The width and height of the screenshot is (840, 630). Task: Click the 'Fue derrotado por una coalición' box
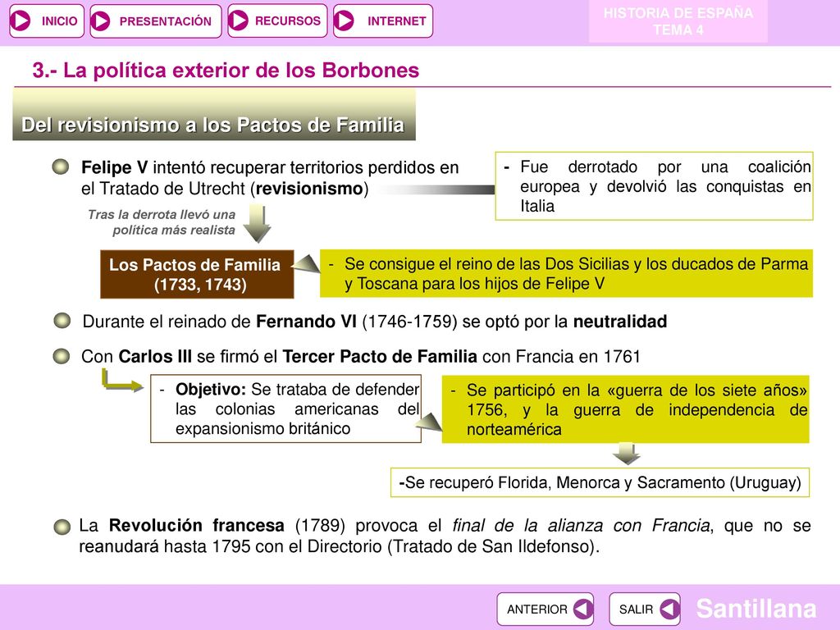[x=654, y=186]
